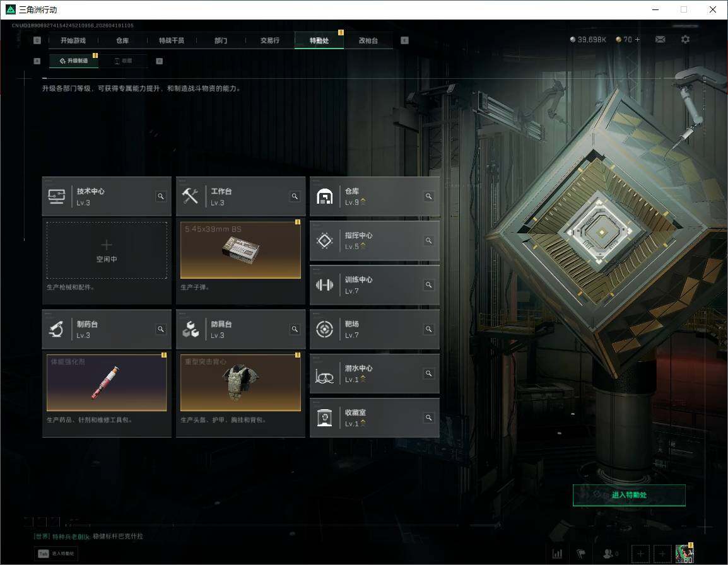Switch to the 开始游戏 tab
Viewport: 728px width, 565px height.
pyautogui.click(x=73, y=40)
